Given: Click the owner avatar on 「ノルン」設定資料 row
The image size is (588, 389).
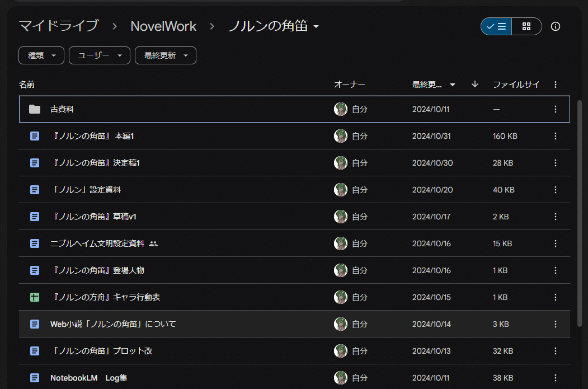Looking at the screenshot, I should [x=341, y=190].
